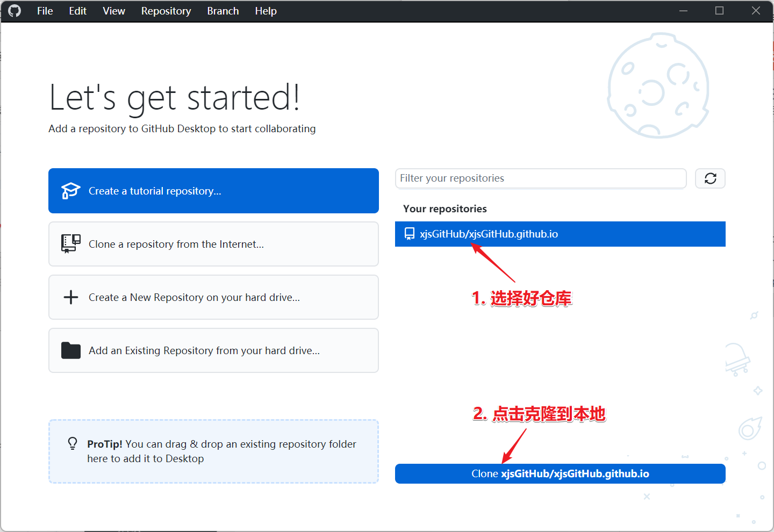Click the clone repository computer icon
This screenshot has height=532, width=774.
70,244
